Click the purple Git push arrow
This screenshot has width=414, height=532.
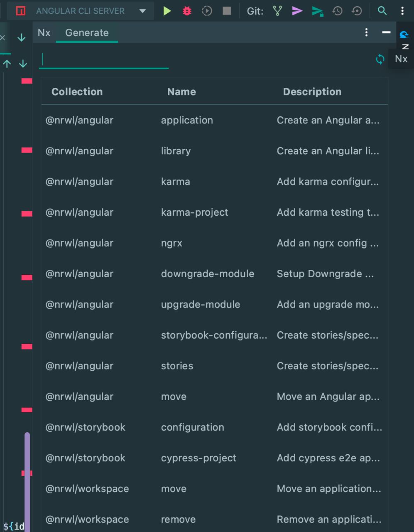[x=297, y=11]
